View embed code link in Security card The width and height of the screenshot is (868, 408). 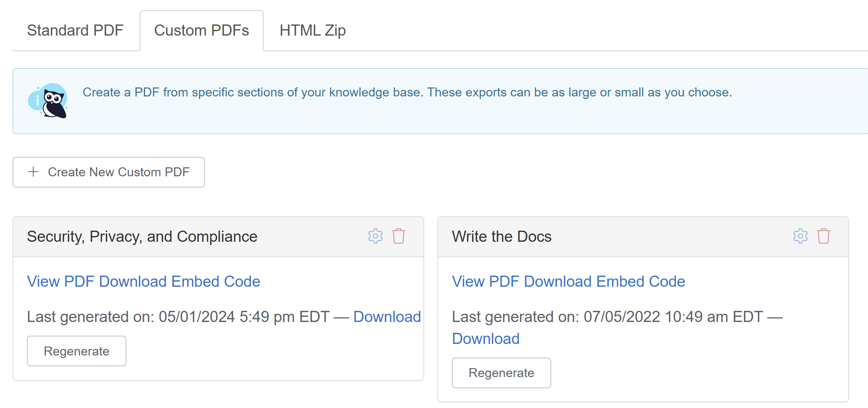pos(143,281)
